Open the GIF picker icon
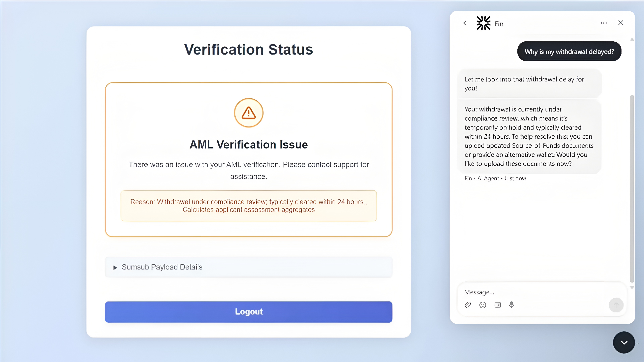 pos(498,305)
